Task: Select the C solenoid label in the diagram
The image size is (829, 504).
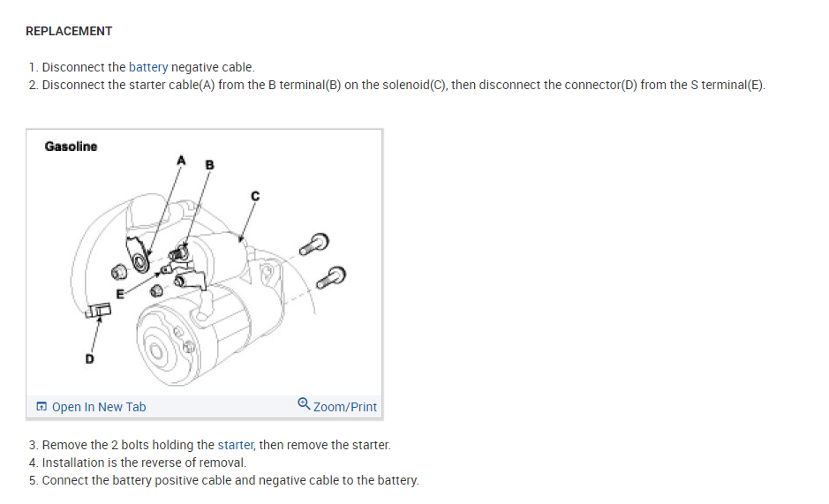Action: click(255, 196)
